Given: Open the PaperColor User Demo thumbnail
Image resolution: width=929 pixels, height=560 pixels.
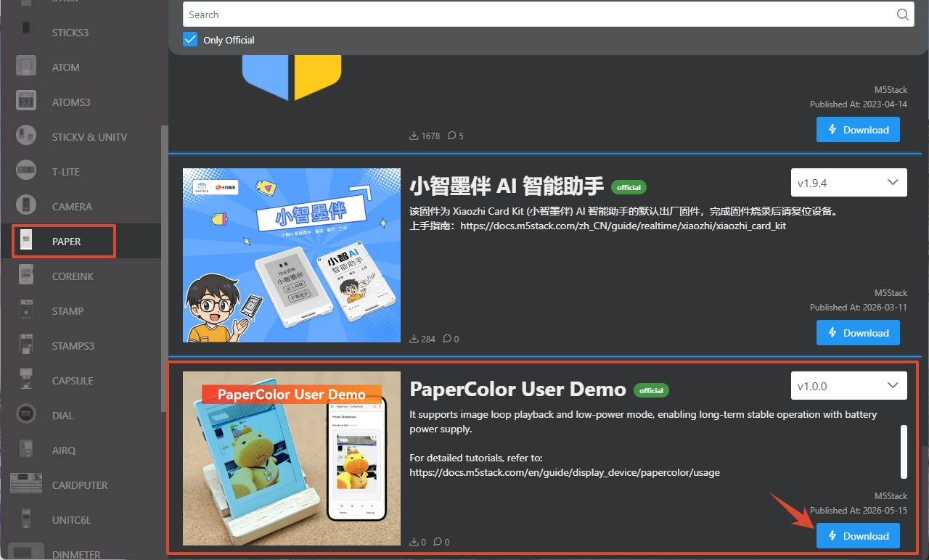Looking at the screenshot, I should tap(292, 458).
